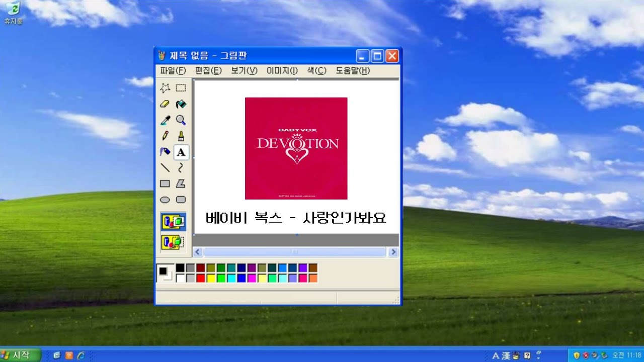Open the 보기(V) menu
Screen dimensions: 644x362
point(244,71)
